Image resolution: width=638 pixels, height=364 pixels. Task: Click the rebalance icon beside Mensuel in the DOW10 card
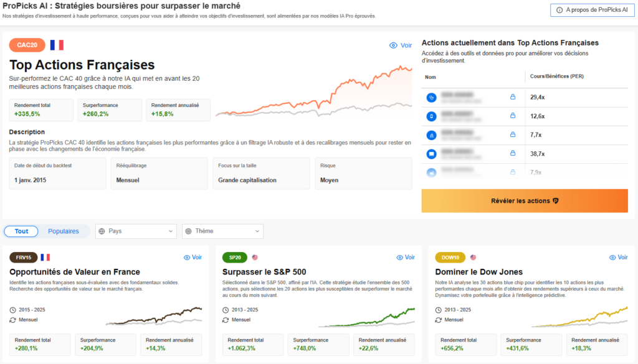tap(439, 320)
